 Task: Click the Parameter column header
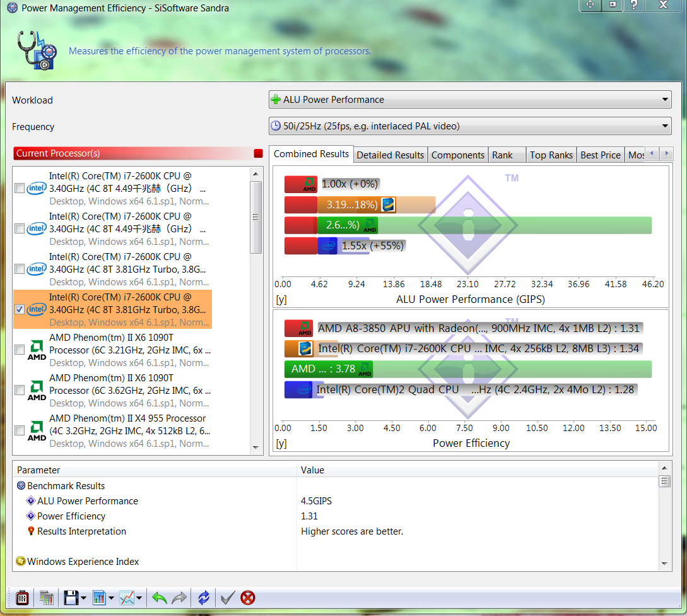pos(155,470)
